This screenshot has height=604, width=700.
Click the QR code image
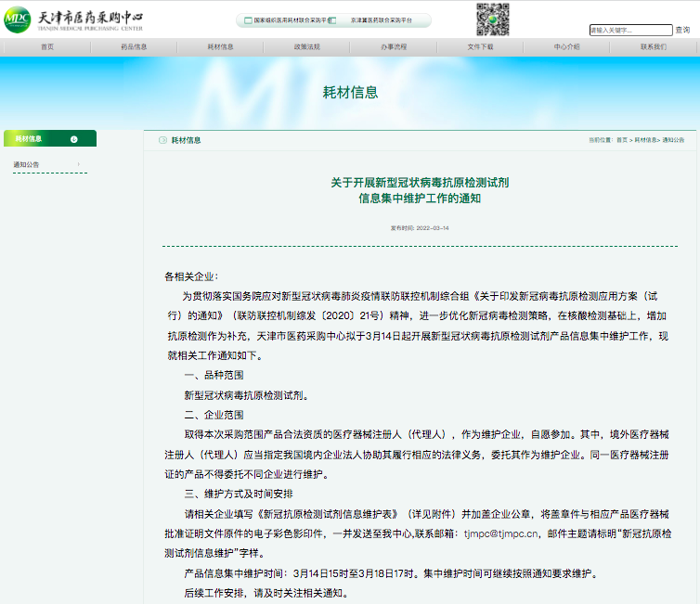click(x=493, y=19)
